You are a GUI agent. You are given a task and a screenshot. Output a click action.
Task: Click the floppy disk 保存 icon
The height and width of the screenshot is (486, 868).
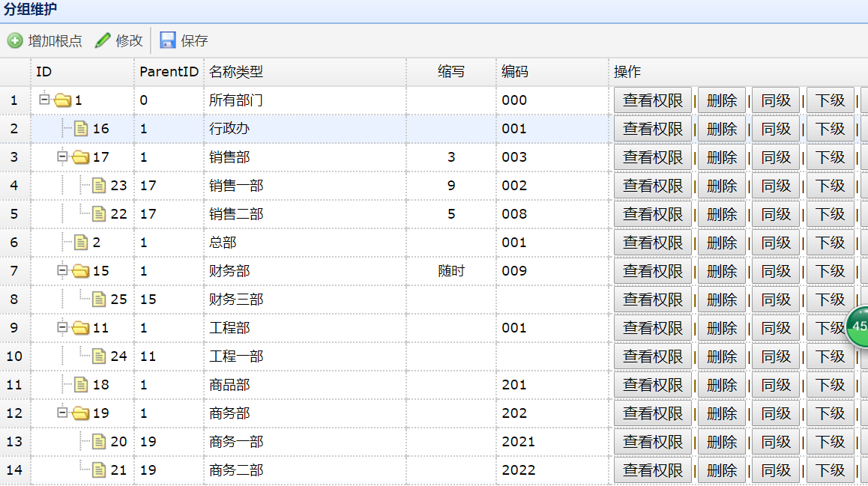pos(168,40)
